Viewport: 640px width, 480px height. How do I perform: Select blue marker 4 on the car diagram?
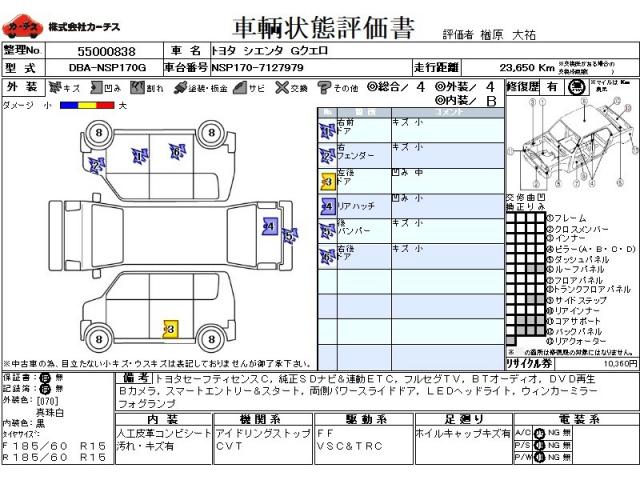click(268, 227)
